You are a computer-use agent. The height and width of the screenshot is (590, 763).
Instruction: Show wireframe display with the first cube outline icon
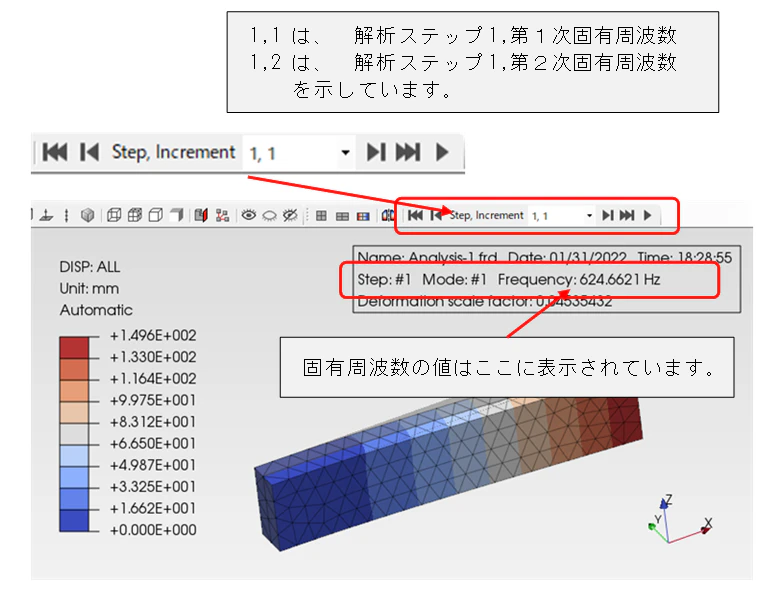click(114, 215)
